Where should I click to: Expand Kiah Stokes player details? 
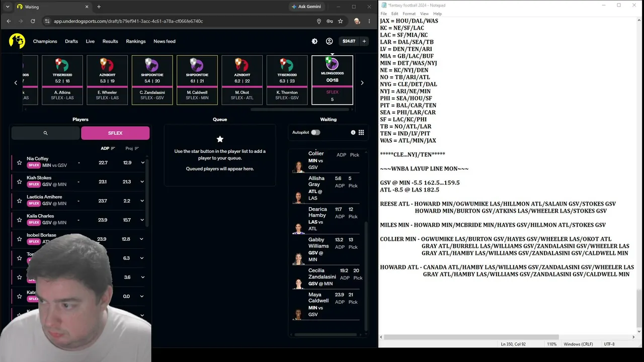142,182
